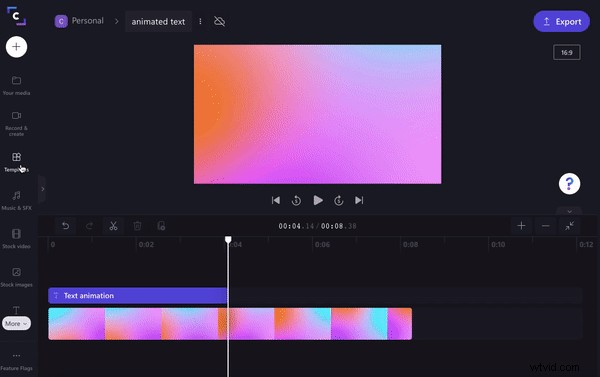Rewind five seconds

296,200
